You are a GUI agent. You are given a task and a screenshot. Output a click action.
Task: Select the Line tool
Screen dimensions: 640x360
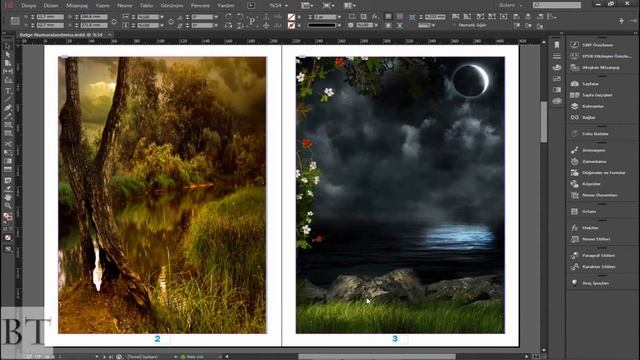click(8, 99)
